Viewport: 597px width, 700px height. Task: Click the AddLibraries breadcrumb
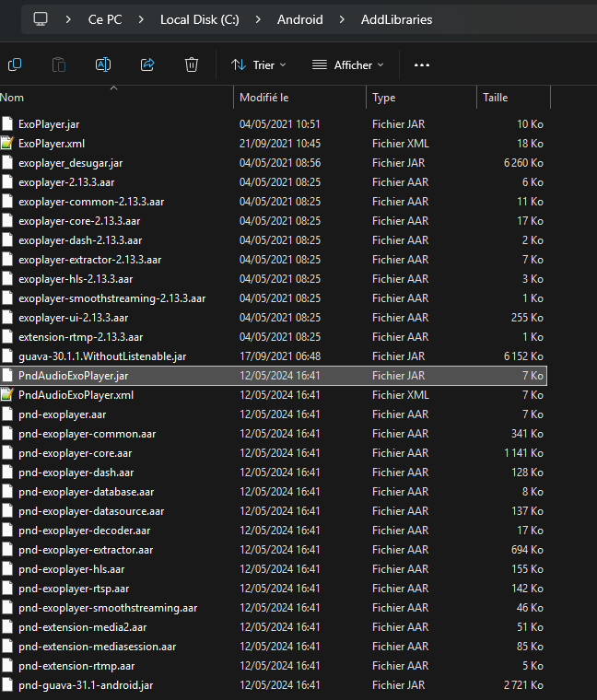tap(396, 19)
